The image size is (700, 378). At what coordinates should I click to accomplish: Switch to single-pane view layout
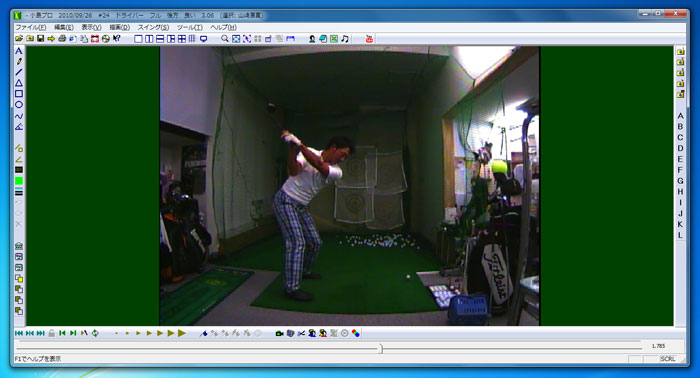pos(138,39)
